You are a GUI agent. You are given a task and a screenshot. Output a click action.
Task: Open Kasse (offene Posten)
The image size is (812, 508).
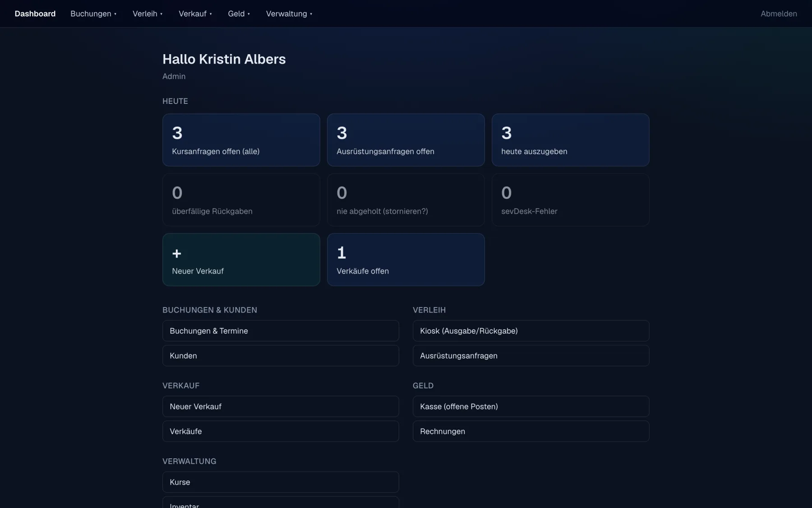pyautogui.click(x=531, y=406)
